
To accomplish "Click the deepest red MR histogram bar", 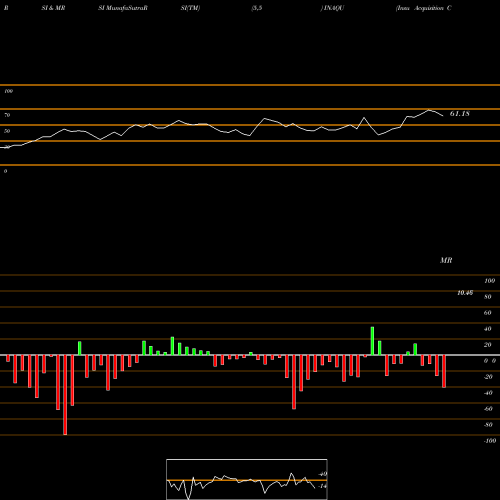I will coord(65,395).
